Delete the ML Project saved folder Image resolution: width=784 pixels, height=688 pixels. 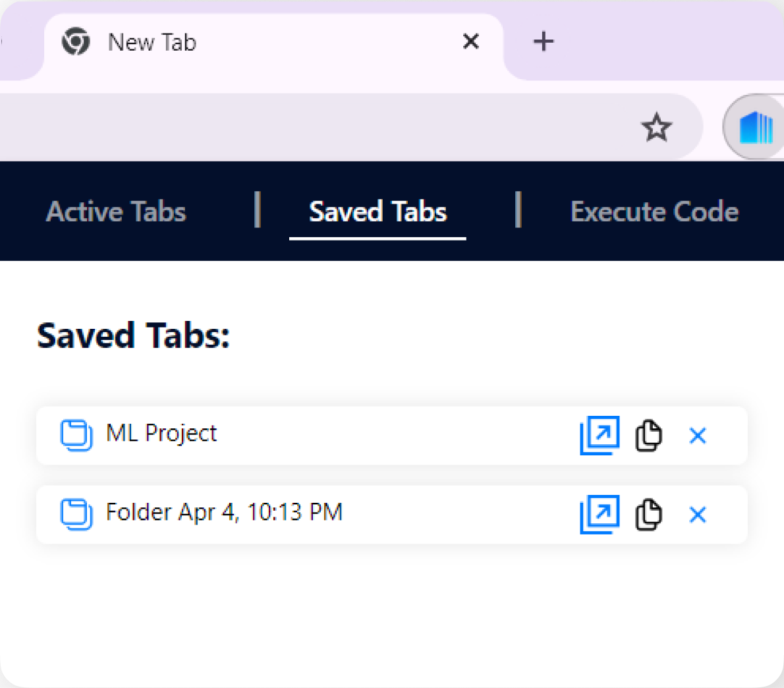pyautogui.click(x=697, y=436)
